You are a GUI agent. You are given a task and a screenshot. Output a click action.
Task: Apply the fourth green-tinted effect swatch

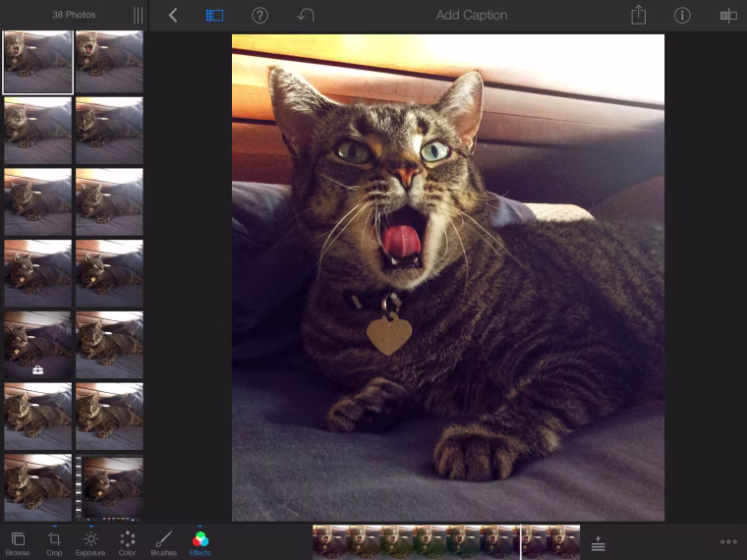[x=430, y=542]
